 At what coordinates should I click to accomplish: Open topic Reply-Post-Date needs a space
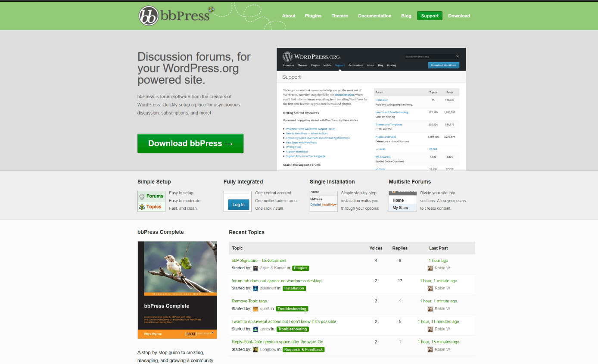(277, 342)
